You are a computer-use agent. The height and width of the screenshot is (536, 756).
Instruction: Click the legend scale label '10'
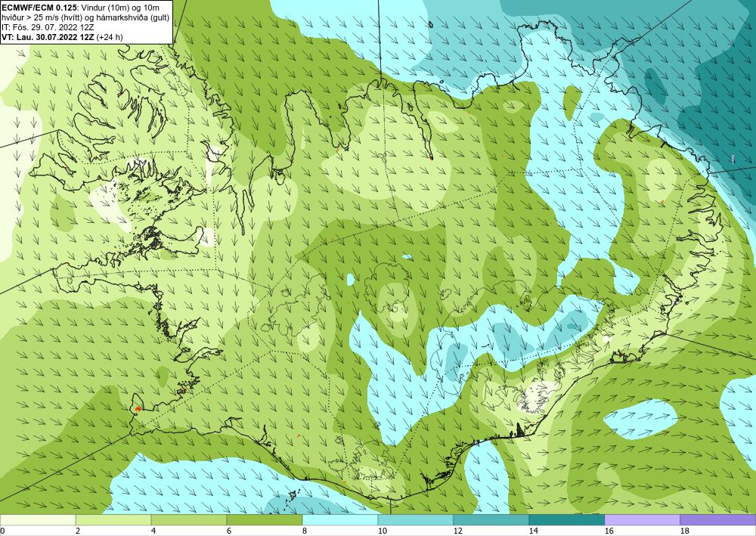382,531
